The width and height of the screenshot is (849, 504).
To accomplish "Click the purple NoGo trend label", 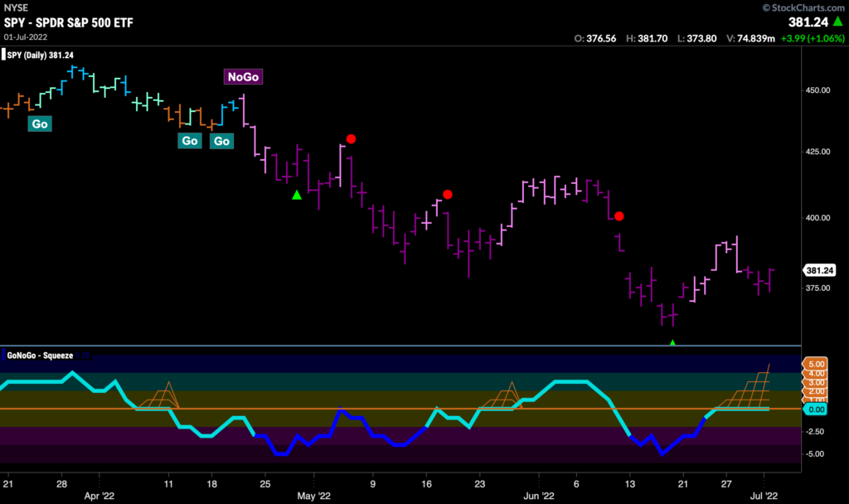I will coord(243,77).
